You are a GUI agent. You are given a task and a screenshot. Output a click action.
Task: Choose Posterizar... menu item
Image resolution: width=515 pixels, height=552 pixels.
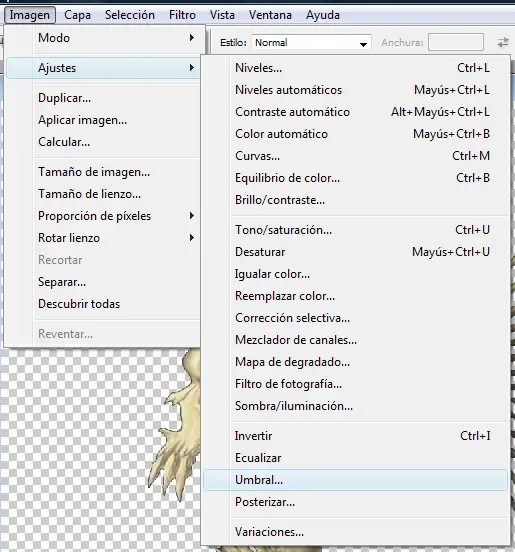[x=356, y=502]
